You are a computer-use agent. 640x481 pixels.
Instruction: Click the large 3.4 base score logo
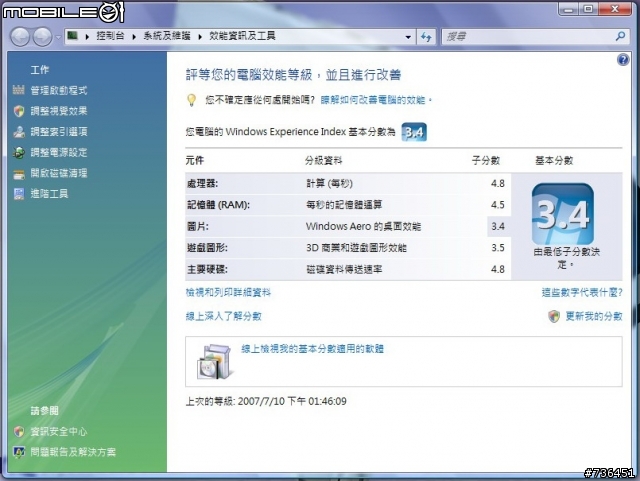(562, 214)
